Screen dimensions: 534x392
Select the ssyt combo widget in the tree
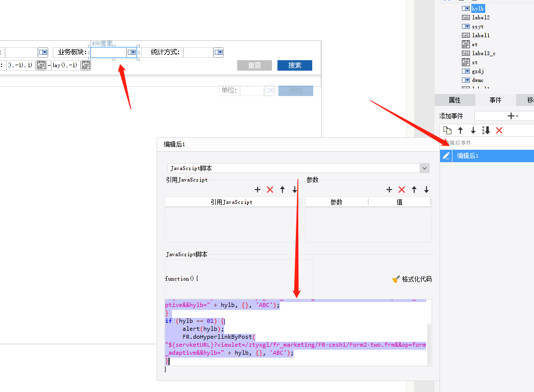(x=477, y=26)
